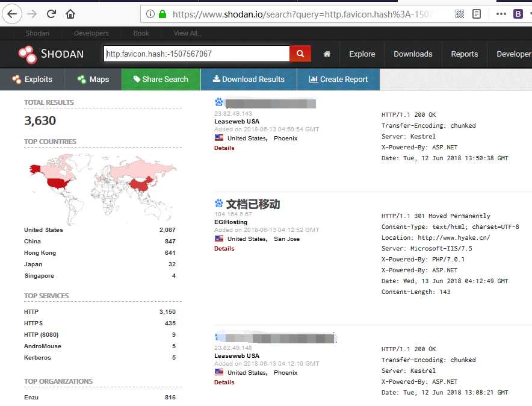
Task: Click the blurred title of the 23.82.49.148 result
Action: pos(280,338)
